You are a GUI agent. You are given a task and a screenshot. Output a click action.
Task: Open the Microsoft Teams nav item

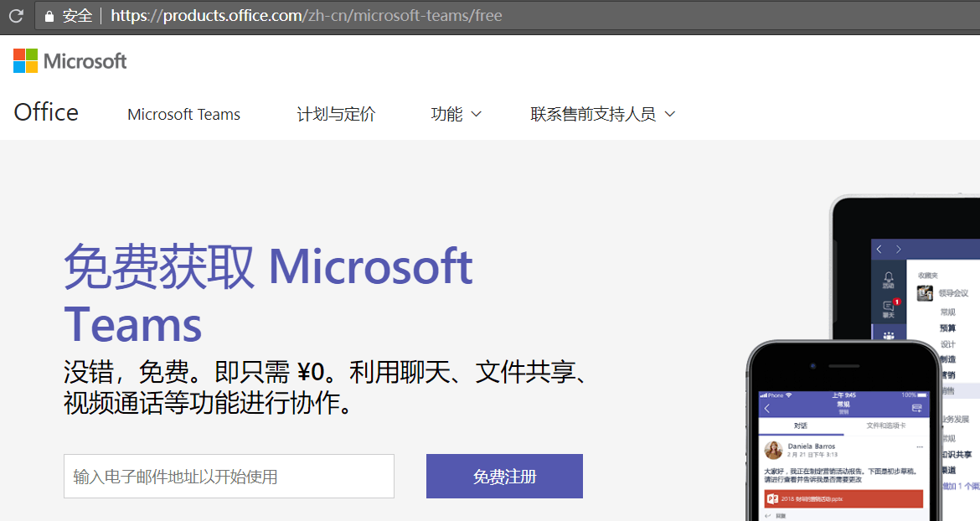click(183, 114)
